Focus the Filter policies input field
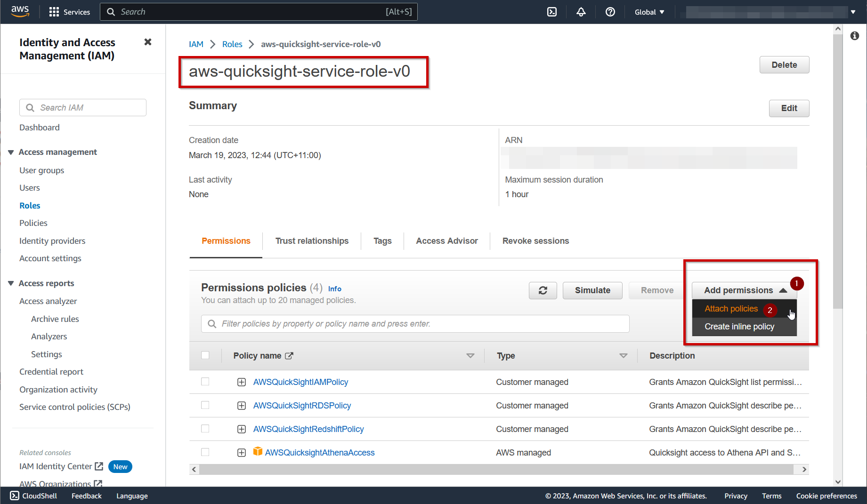 tap(415, 324)
